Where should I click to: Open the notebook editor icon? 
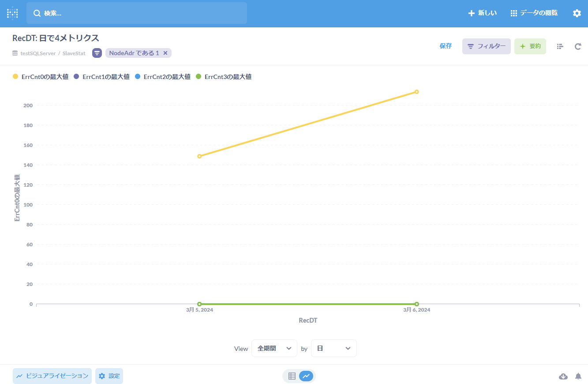tap(560, 46)
